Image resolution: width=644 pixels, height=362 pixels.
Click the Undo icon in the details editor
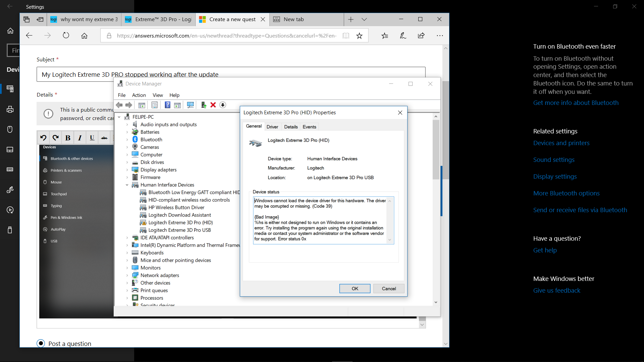[x=43, y=138]
